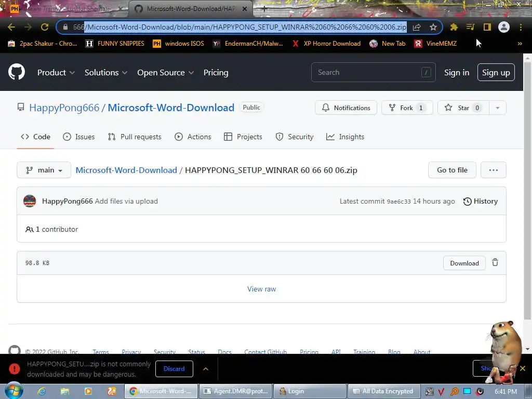Image resolution: width=532 pixels, height=399 pixels.
Task: Expand the star lists dropdown arrow
Action: tap(497, 108)
